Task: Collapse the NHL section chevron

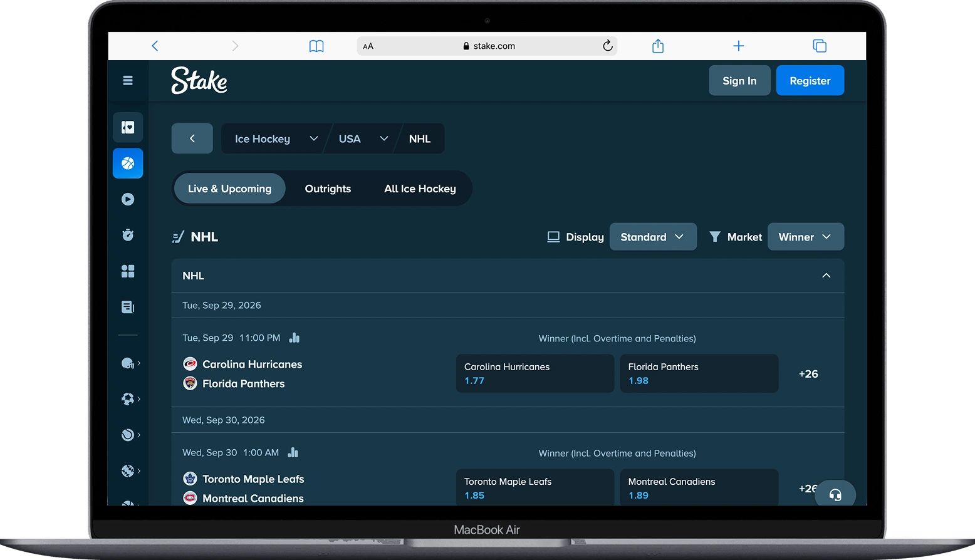Action: coord(826,276)
